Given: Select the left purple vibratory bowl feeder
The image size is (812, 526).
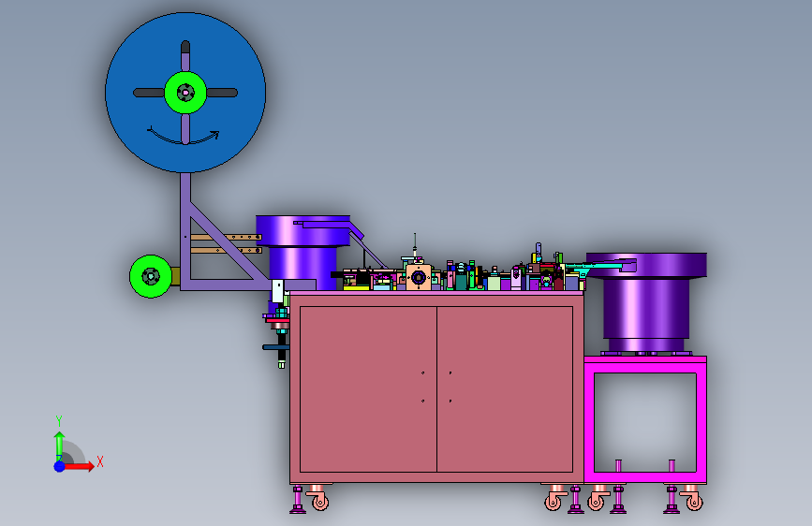Looking at the screenshot, I should pyautogui.click(x=303, y=251).
